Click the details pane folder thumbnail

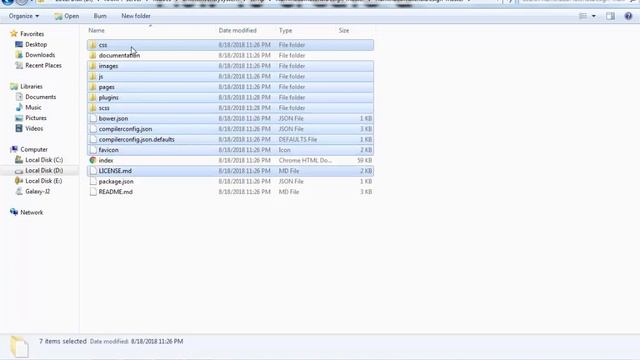(x=19, y=346)
